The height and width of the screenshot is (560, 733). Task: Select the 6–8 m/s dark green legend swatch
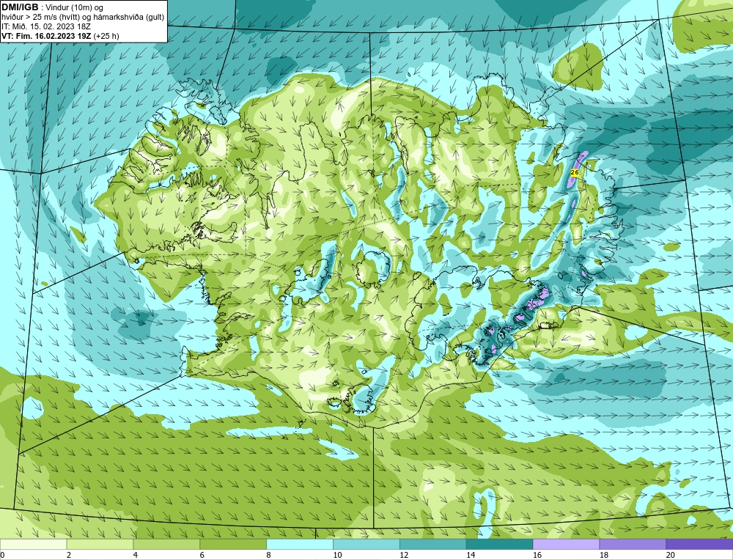click(233, 545)
